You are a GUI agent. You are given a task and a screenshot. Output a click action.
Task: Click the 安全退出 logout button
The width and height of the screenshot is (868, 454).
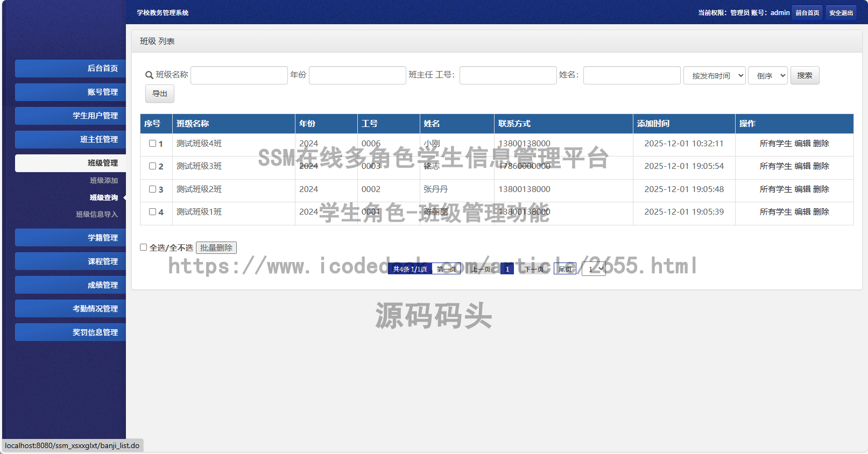point(841,13)
